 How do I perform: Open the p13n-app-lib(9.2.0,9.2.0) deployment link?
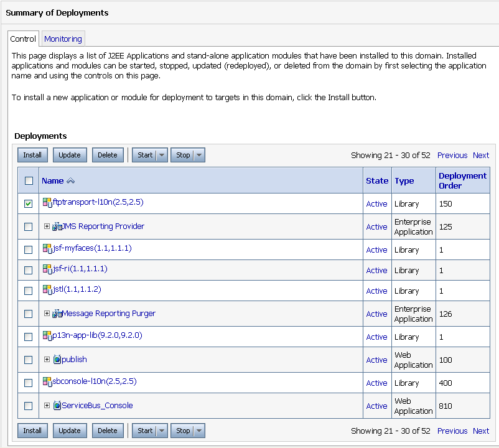tap(97, 335)
